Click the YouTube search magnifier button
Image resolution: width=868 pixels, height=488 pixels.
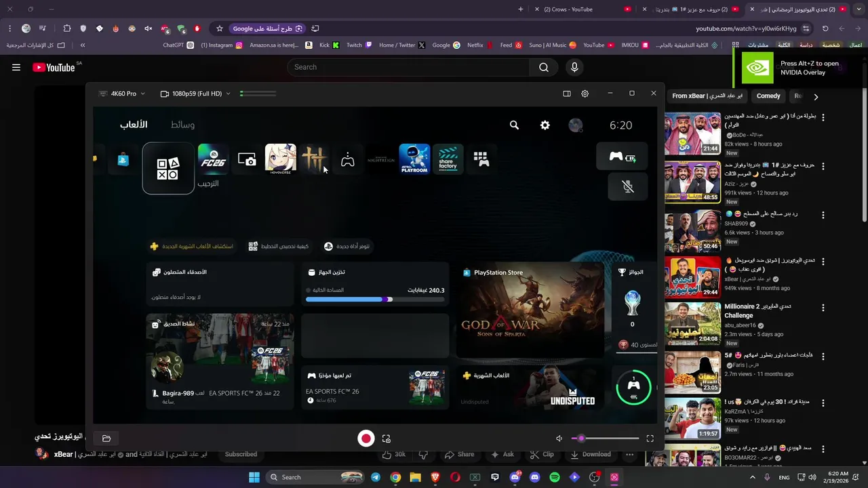[544, 67]
